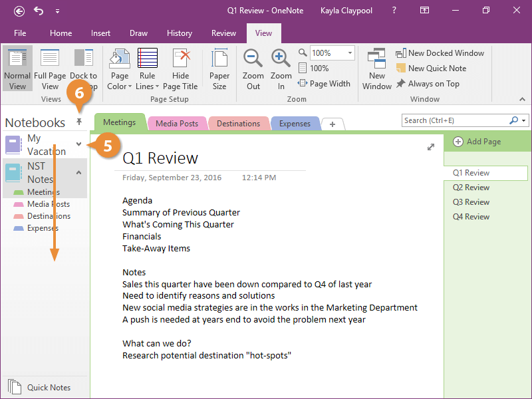The image size is (532, 399).
Task: Open the Draw ribbon tab
Action: (x=139, y=33)
